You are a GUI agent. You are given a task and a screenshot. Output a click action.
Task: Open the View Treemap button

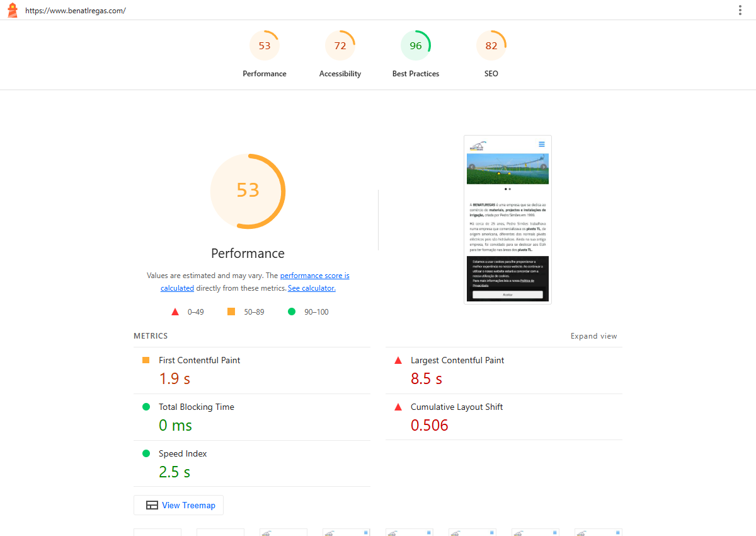click(179, 505)
